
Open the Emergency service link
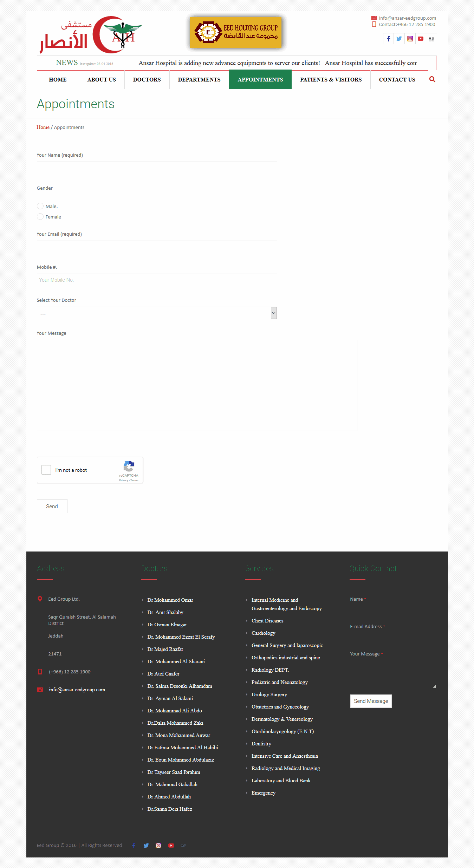[x=263, y=793]
